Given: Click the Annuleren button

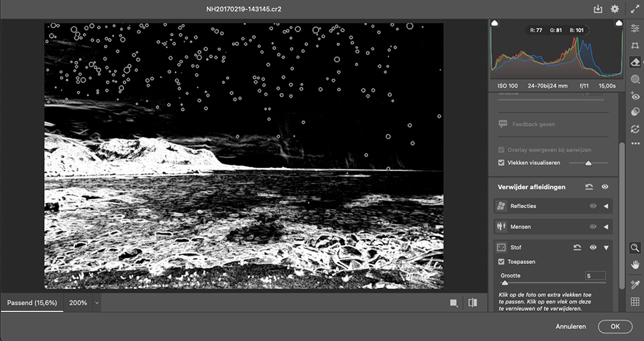Looking at the screenshot, I should (x=570, y=326).
